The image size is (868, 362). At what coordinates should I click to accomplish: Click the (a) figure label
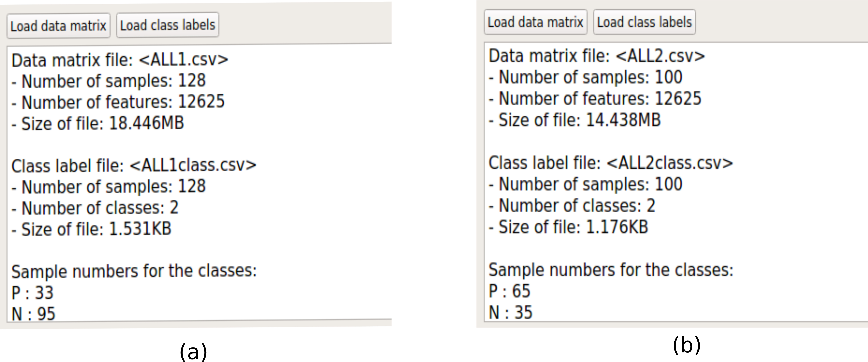[x=193, y=352]
